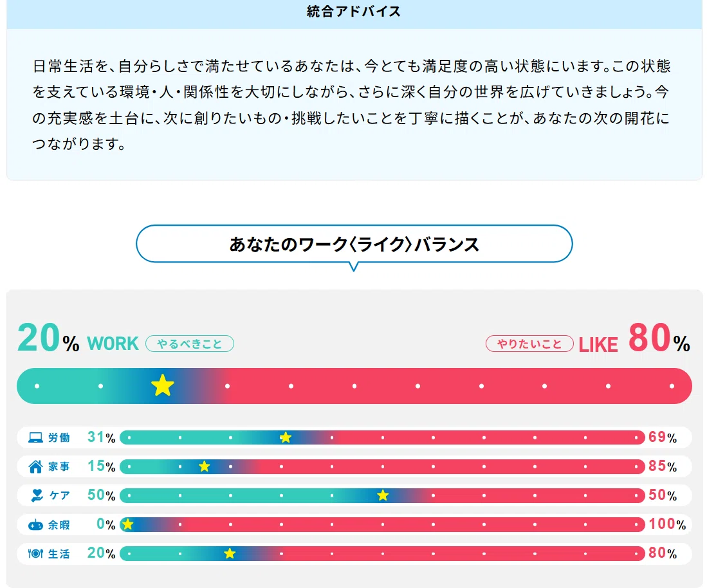
Task: Click the あなたのワーク〈ライク〉バランス heading bubble
Action: coord(354,244)
